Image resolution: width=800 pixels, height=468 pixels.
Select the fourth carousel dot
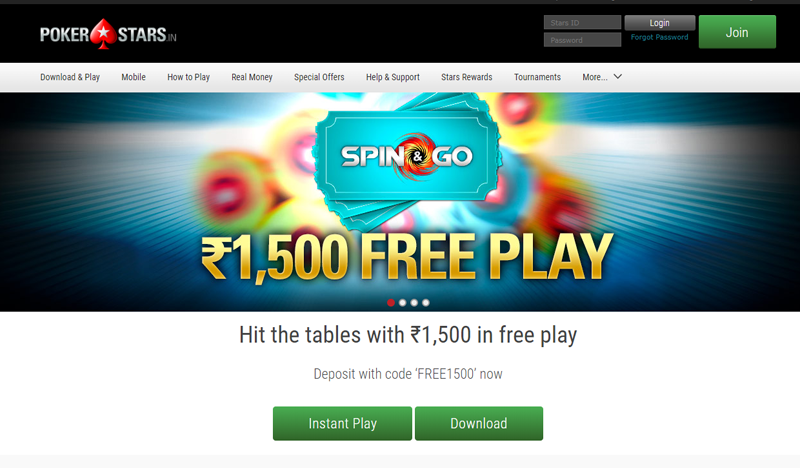pos(426,303)
